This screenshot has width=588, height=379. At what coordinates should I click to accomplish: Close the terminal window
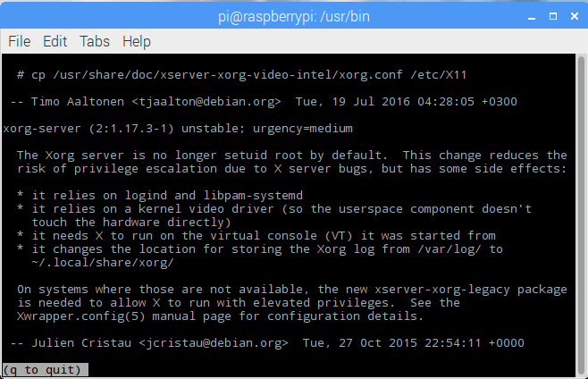tap(574, 16)
